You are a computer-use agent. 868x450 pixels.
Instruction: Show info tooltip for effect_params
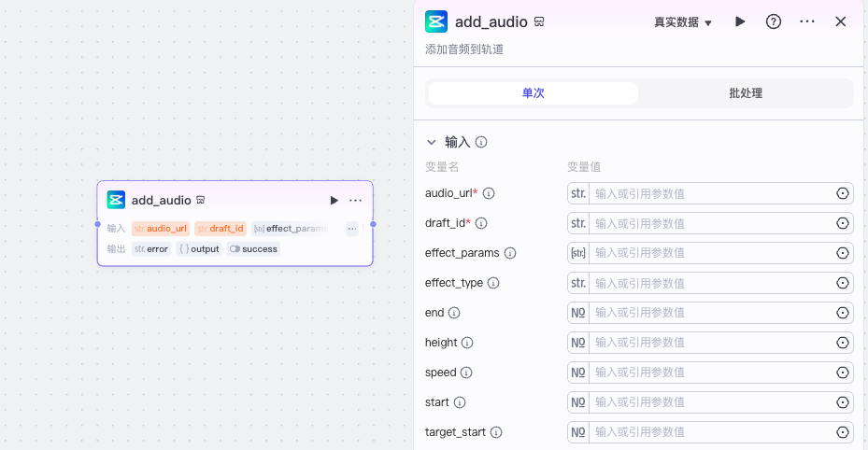point(510,253)
